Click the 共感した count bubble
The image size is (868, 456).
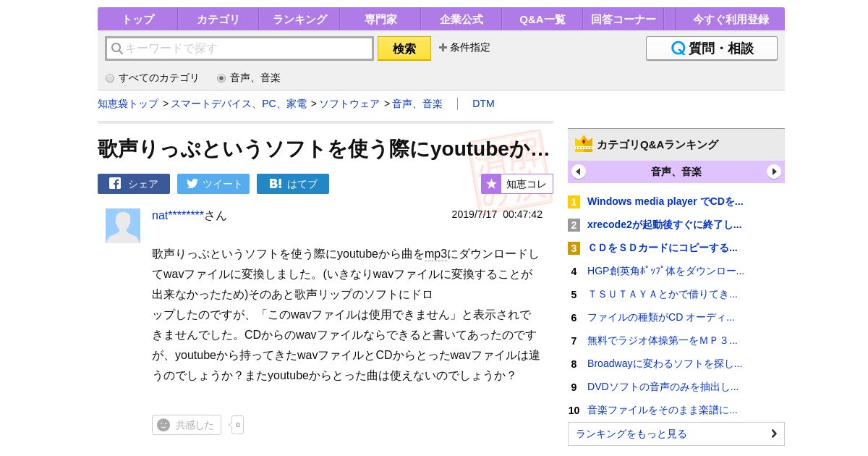238,425
